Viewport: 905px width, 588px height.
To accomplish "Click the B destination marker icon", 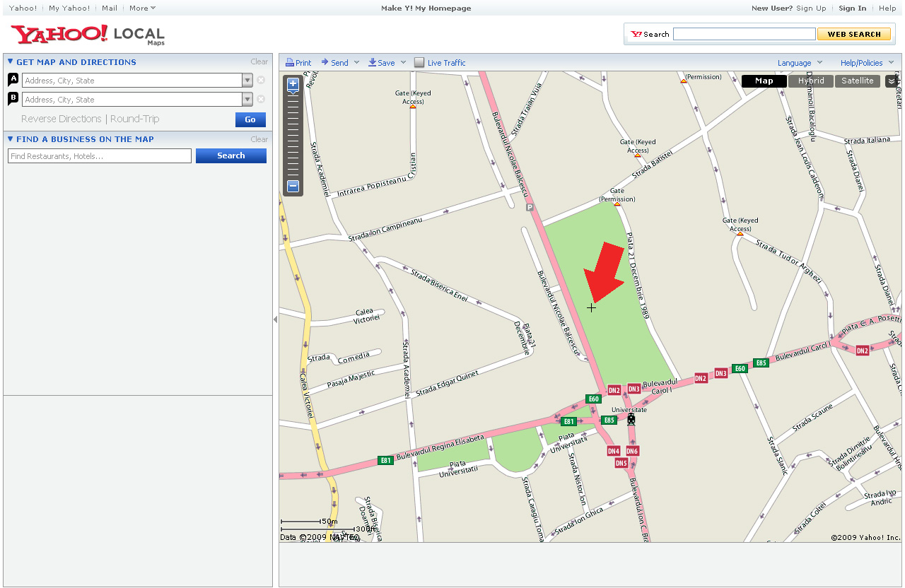I will [x=13, y=98].
